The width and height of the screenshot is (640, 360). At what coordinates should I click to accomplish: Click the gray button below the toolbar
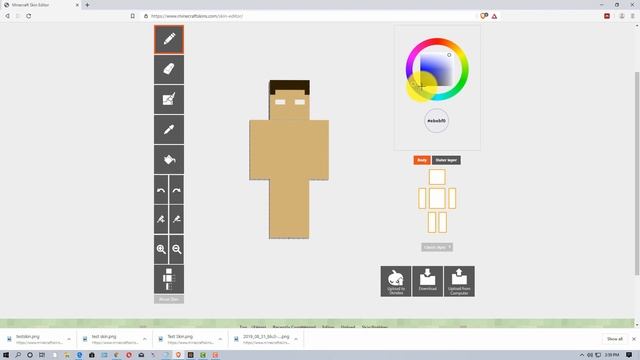click(x=169, y=299)
